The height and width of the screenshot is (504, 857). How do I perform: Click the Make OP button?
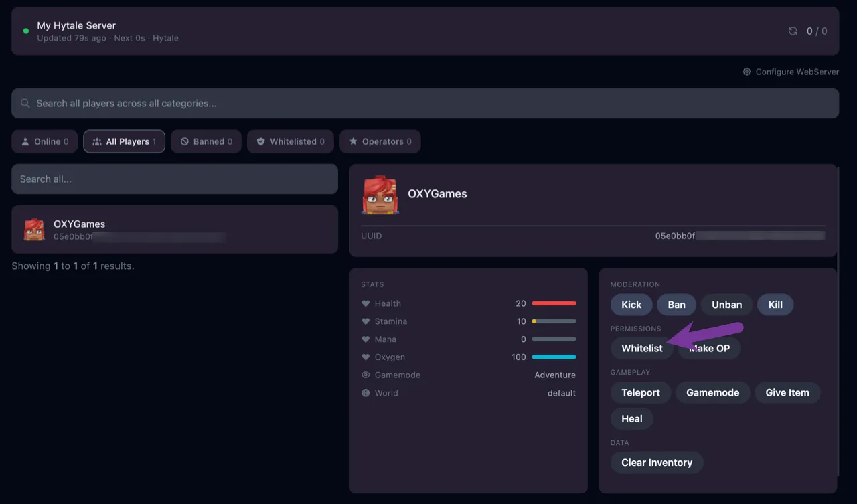pyautogui.click(x=709, y=348)
